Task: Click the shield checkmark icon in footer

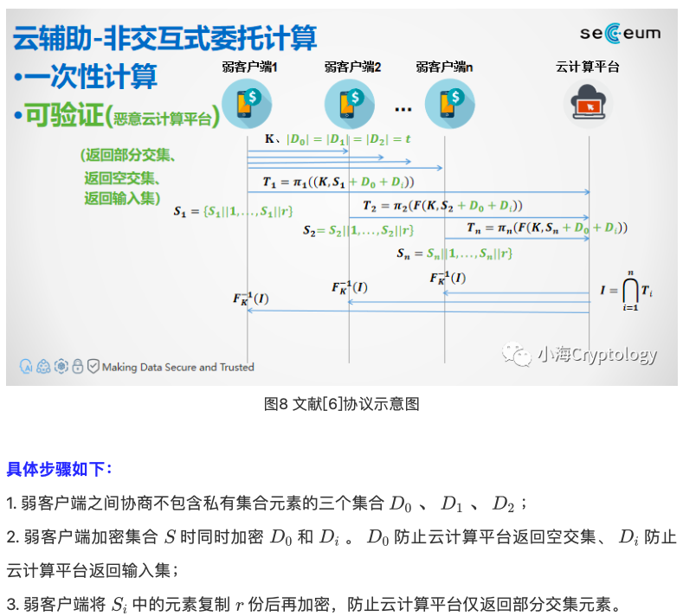Action: [93, 367]
